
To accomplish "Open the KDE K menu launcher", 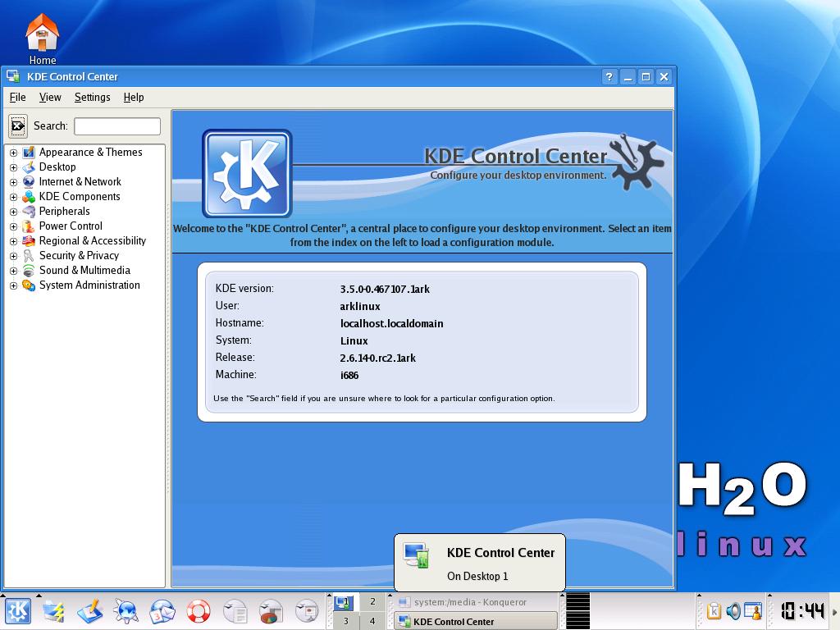I will click(18, 610).
